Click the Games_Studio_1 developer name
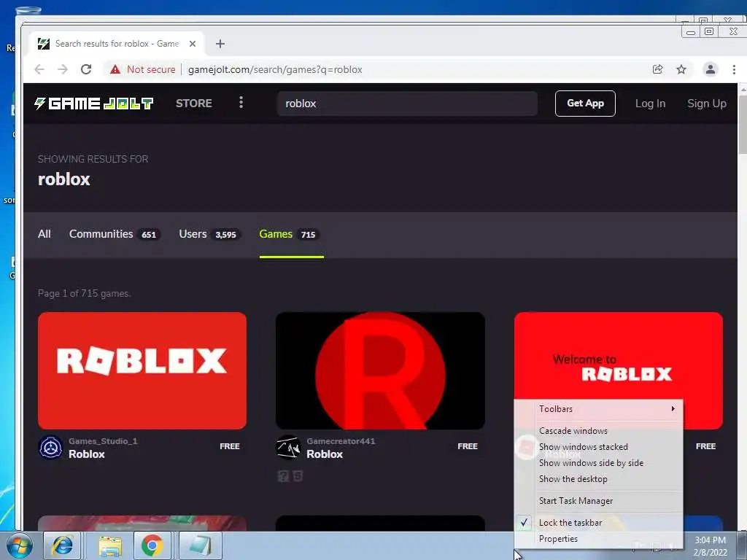Screen dimensions: 747x560 (103, 441)
